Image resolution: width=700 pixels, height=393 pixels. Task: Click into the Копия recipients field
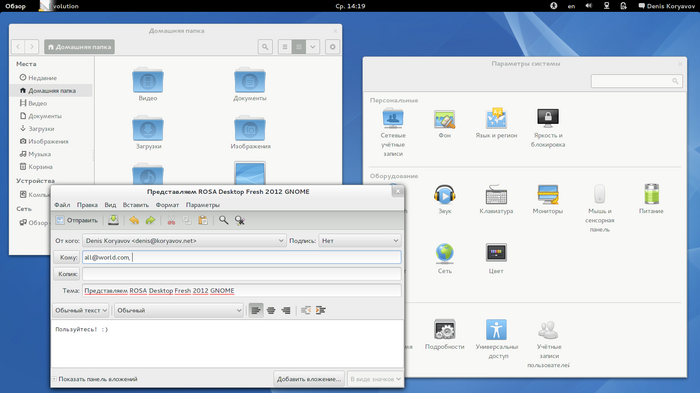coord(242,274)
